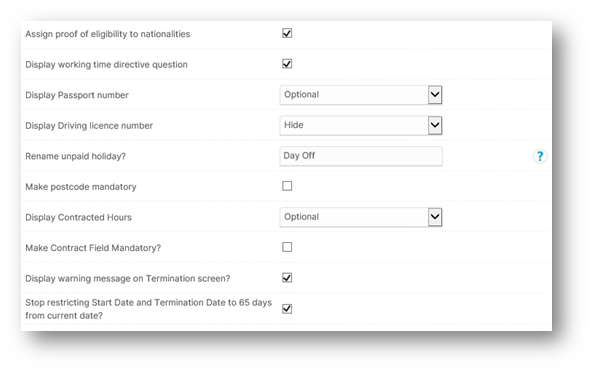Screen dimensions: 594x373
Task: Open help for Rename unpaid holiday
Action: [540, 156]
